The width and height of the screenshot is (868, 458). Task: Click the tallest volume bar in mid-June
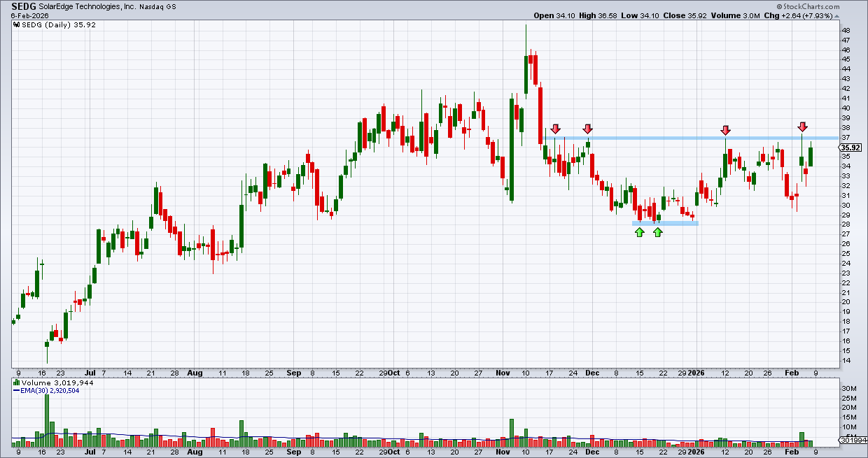tap(47, 420)
